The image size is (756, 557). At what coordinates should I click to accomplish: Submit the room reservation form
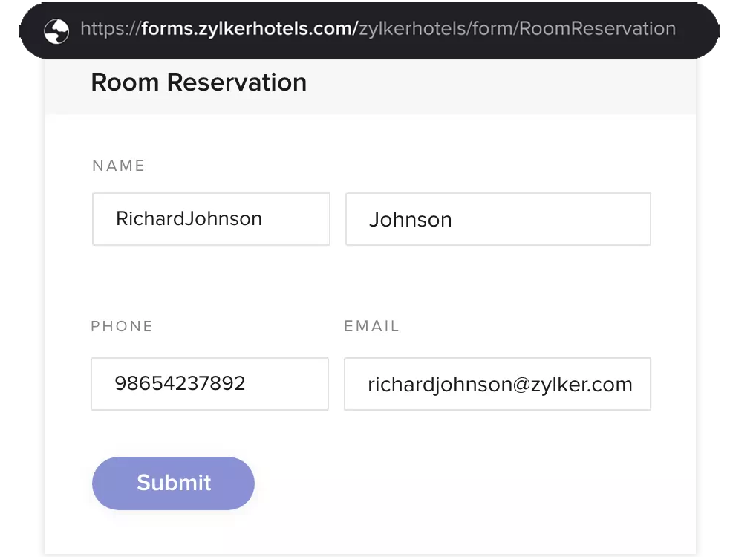click(x=173, y=483)
